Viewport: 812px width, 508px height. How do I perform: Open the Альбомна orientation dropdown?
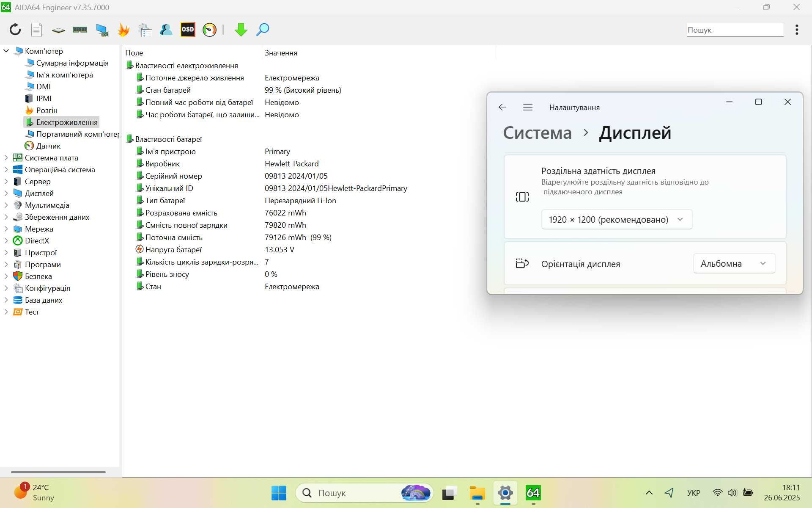(734, 263)
